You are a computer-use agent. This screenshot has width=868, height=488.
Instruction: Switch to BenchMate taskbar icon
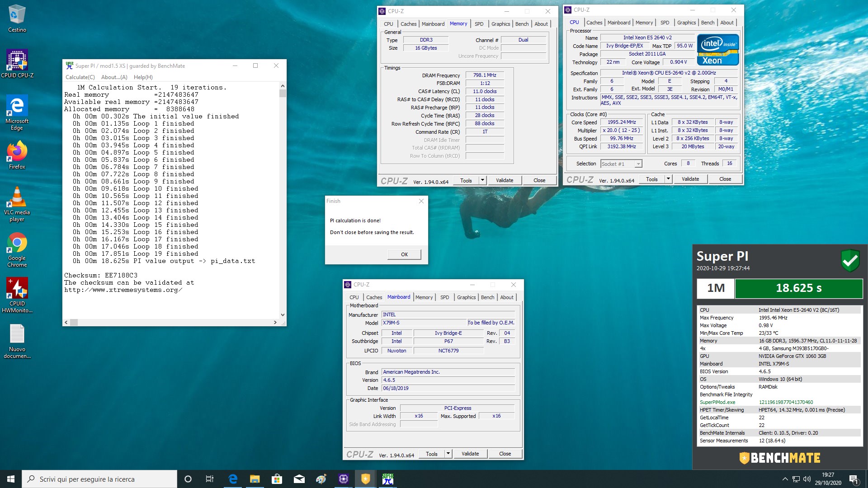[x=365, y=479]
